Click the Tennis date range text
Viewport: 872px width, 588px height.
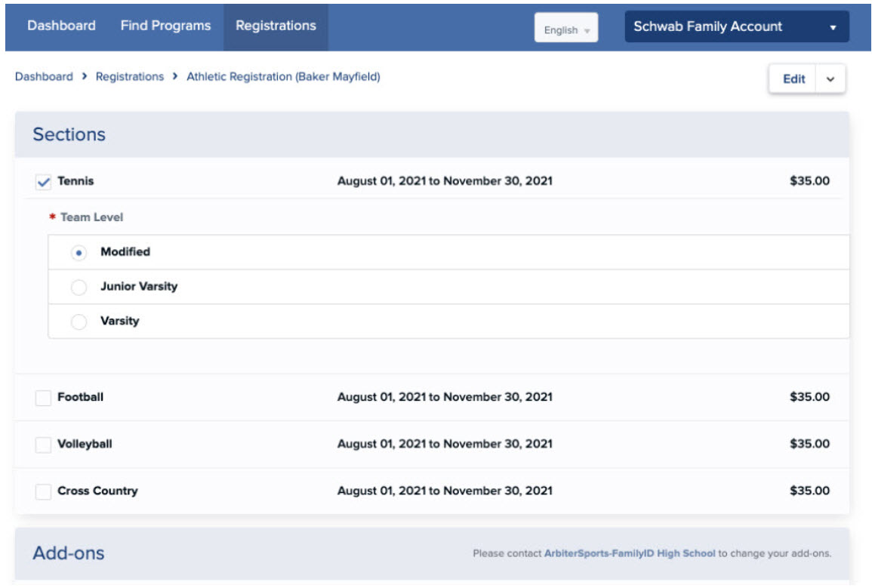coord(445,181)
